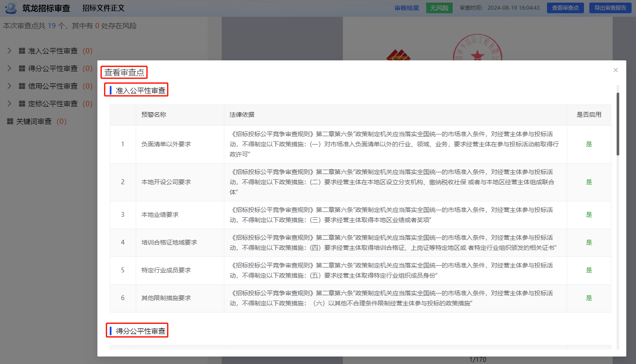Expand the 定标公平性审查 tree node
Viewport: 636px width, 364px height.
pos(9,104)
